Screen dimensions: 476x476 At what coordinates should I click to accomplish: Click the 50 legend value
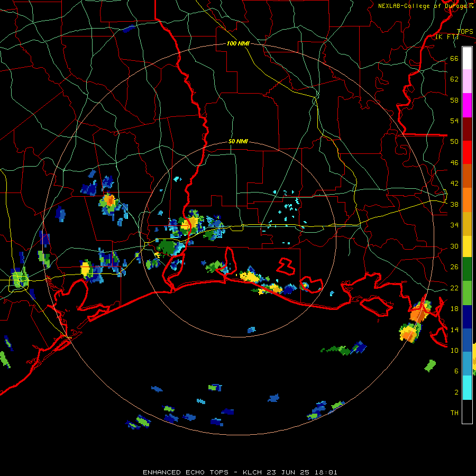coord(454,142)
